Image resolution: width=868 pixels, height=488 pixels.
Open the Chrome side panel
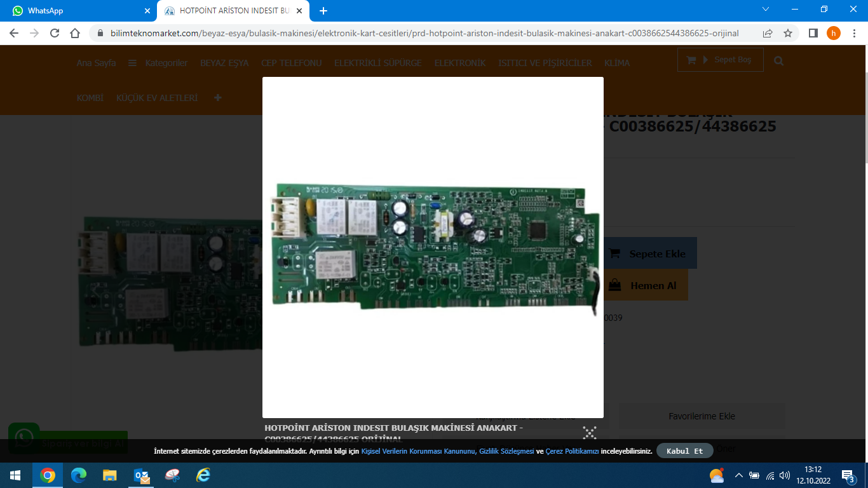(x=813, y=33)
